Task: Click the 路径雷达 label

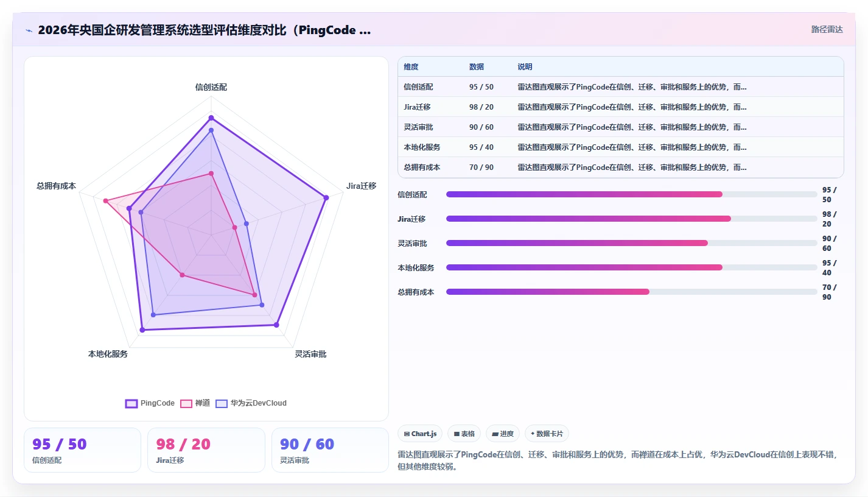Action: [827, 29]
